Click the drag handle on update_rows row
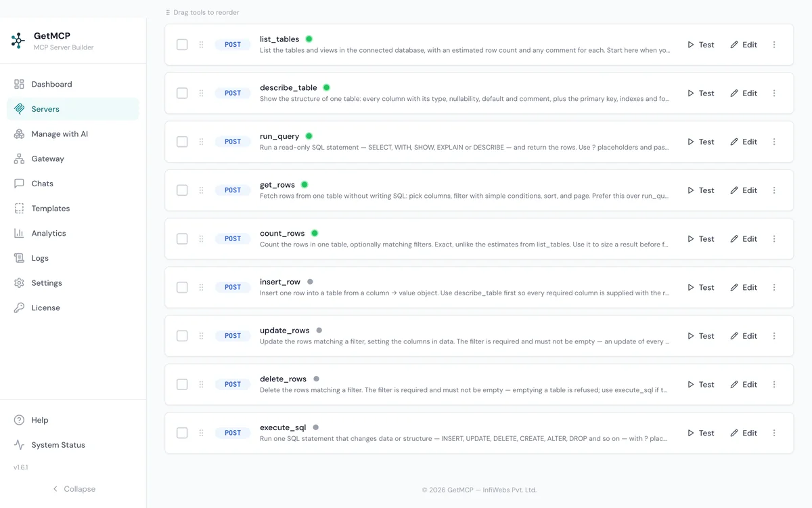Image resolution: width=812 pixels, height=508 pixels. [201, 336]
